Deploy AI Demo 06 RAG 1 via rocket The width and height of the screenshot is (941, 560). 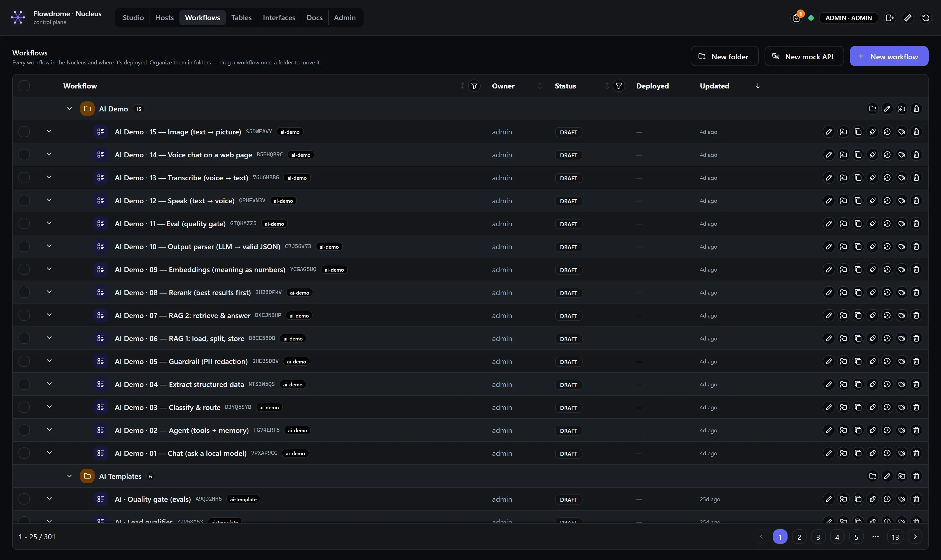pyautogui.click(x=872, y=339)
